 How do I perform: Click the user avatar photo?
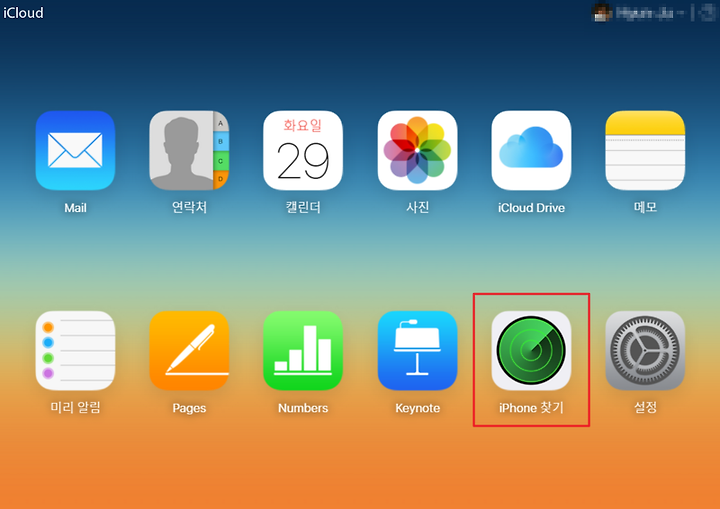tap(602, 13)
